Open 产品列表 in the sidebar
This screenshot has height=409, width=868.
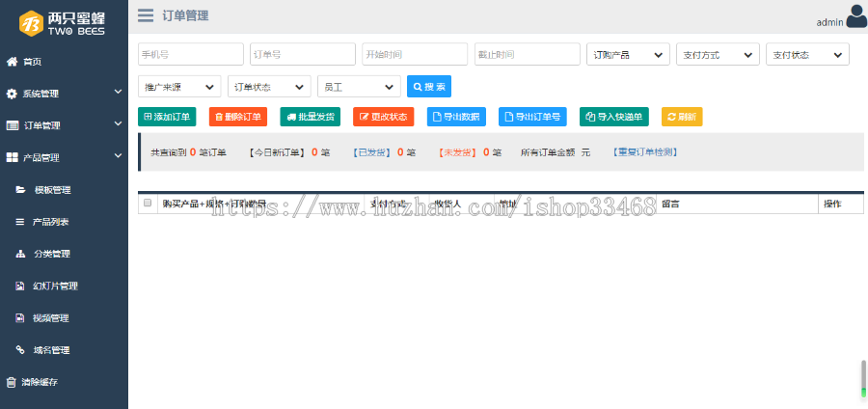click(50, 222)
